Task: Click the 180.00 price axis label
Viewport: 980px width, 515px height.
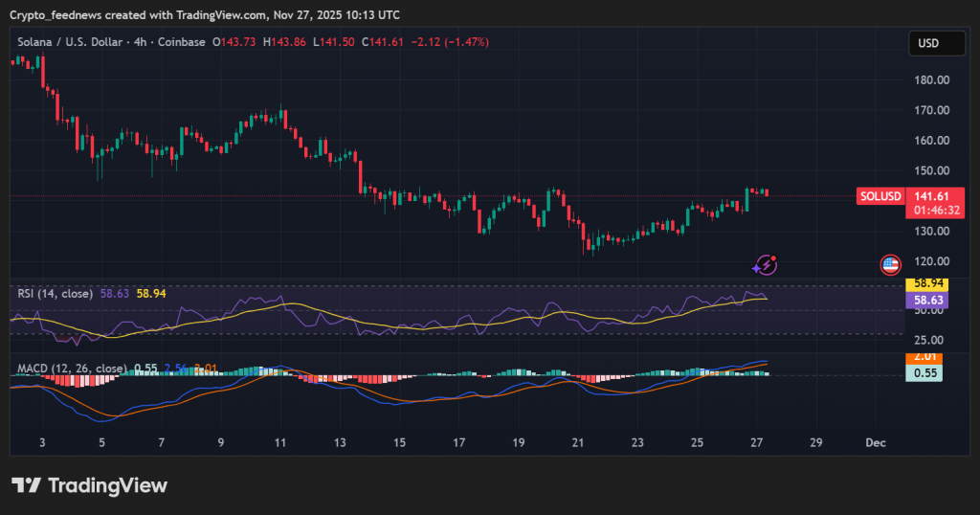Action: pyautogui.click(x=932, y=80)
